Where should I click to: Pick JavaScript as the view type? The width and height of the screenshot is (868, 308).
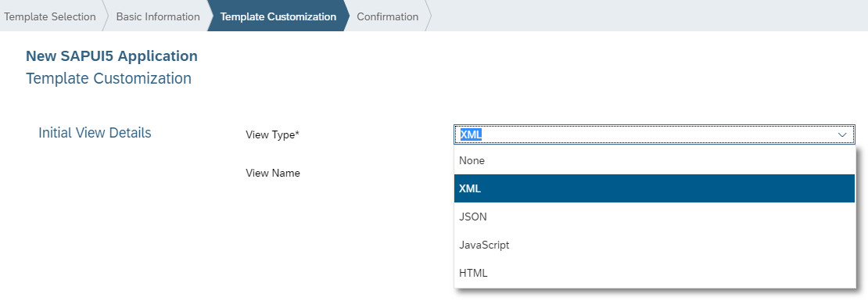[655, 245]
